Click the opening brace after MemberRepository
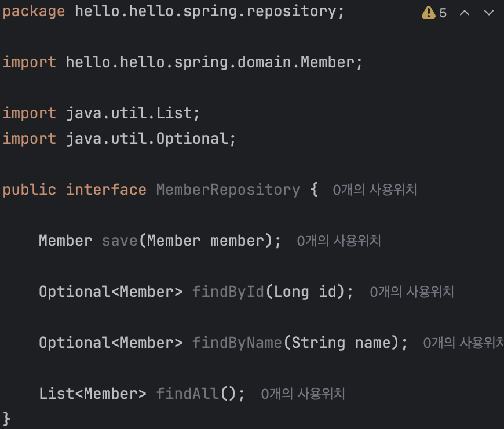 pyautogui.click(x=315, y=190)
